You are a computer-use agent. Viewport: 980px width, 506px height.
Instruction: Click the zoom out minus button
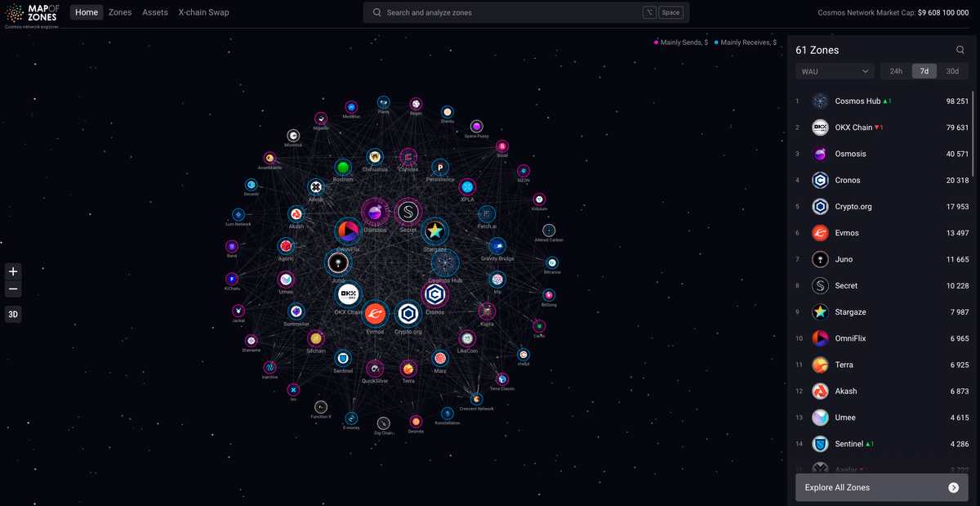point(13,289)
